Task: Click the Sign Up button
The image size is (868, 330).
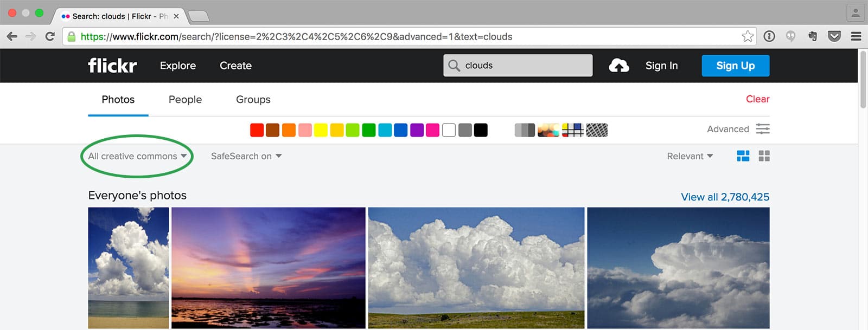Action: (x=735, y=66)
